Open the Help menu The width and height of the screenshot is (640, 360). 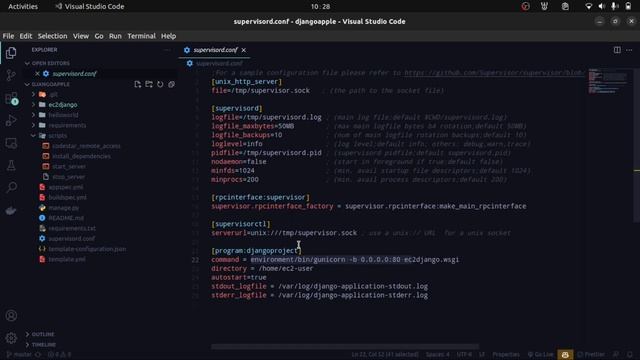[x=168, y=36]
